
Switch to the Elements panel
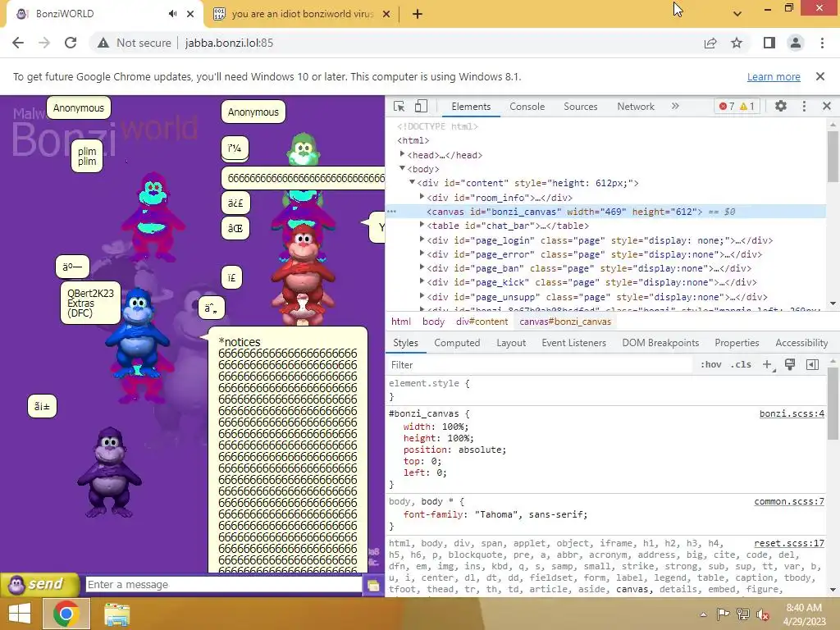click(x=471, y=106)
